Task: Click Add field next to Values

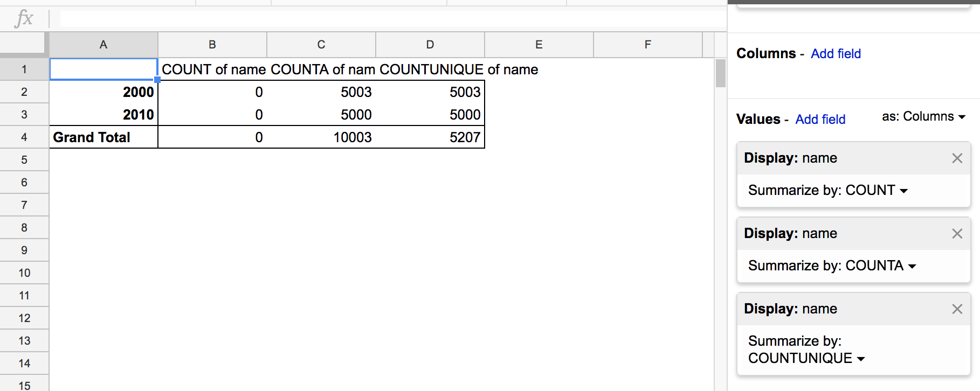Action: [820, 120]
